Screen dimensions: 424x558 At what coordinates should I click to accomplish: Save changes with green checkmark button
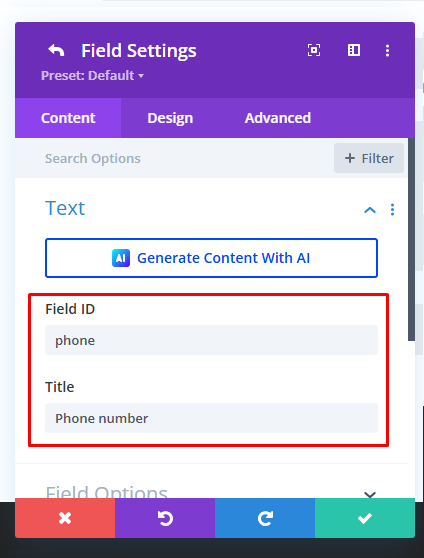pos(365,518)
